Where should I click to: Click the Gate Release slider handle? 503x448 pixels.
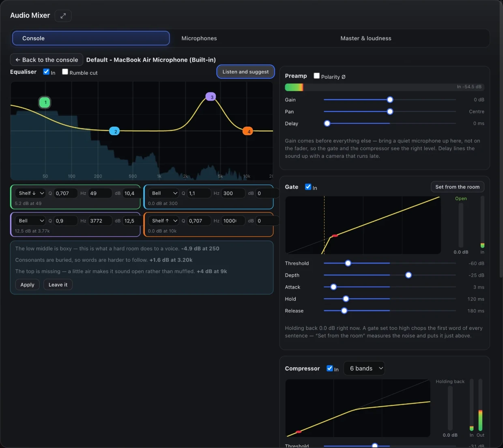344,311
